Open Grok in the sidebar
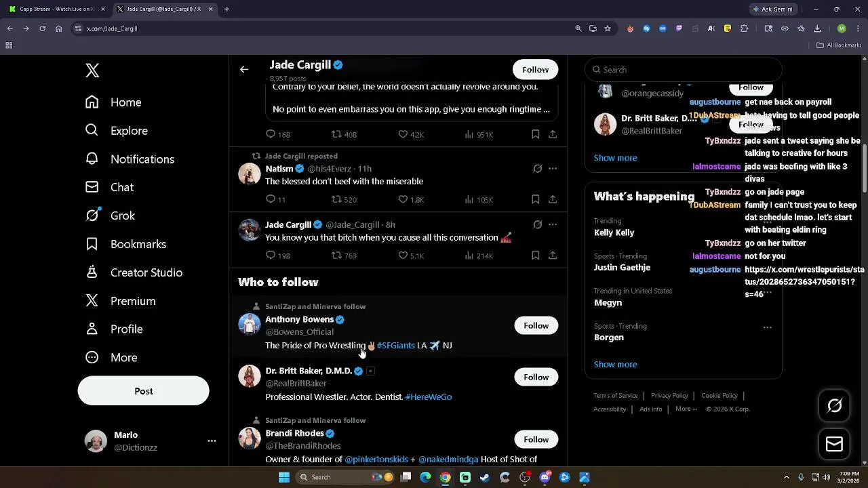The width and height of the screenshot is (868, 488). (110, 216)
